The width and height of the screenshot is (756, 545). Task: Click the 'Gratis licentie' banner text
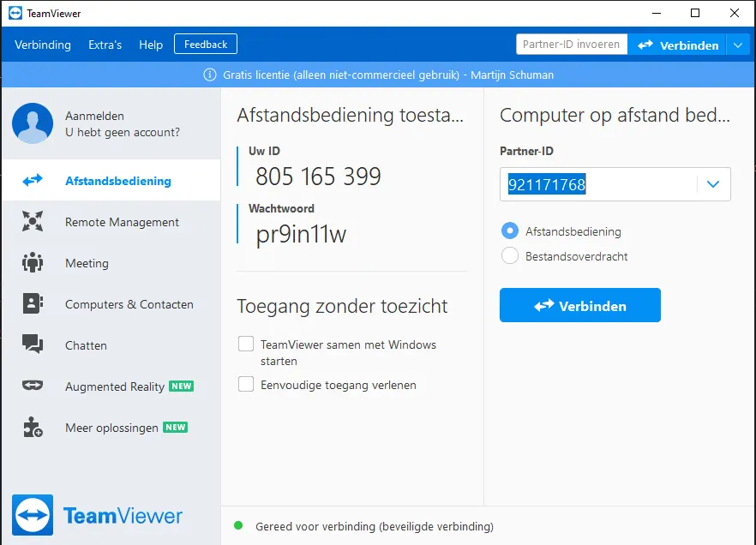388,75
